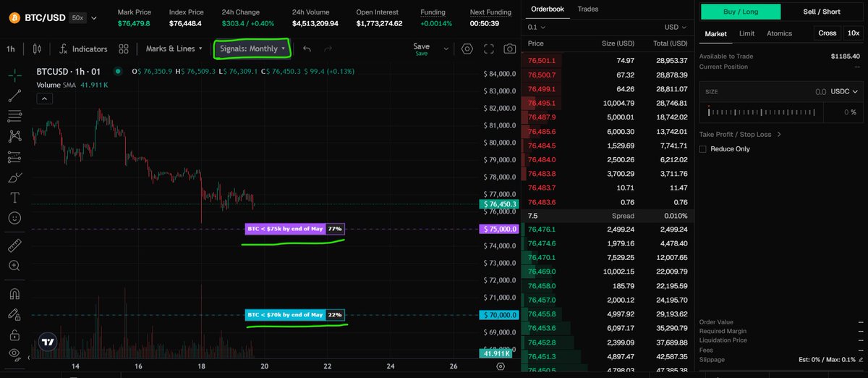868x378 pixels.
Task: Open the pattern drawing tools
Action: click(x=14, y=136)
